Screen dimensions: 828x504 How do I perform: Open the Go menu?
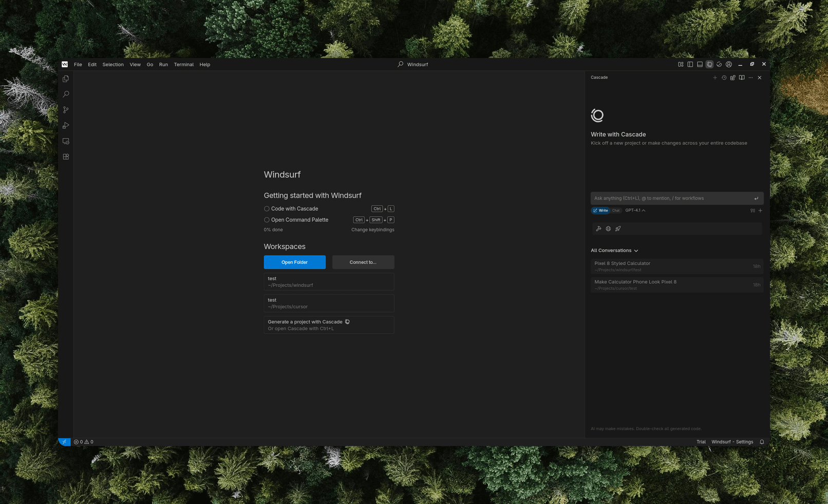click(x=150, y=65)
